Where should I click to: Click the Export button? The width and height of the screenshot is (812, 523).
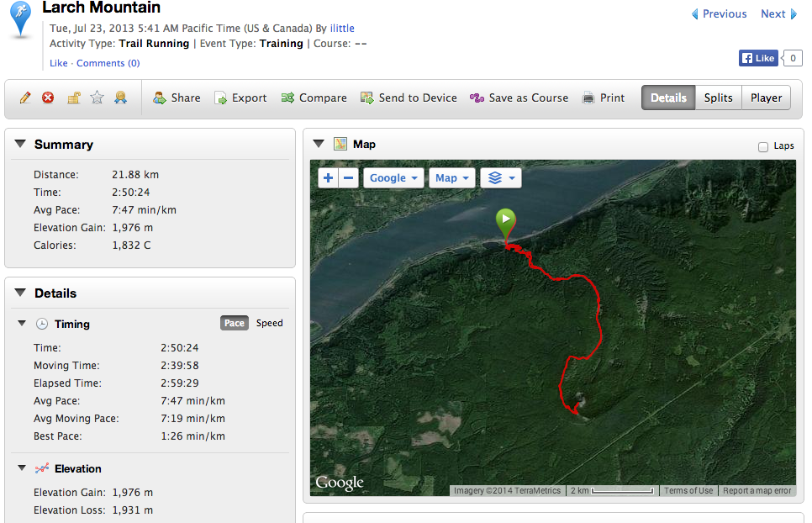click(240, 98)
